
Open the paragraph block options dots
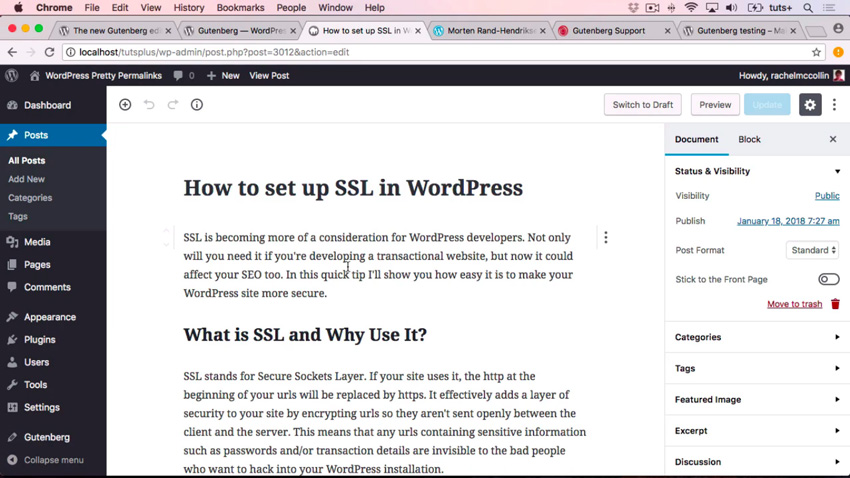click(x=606, y=237)
